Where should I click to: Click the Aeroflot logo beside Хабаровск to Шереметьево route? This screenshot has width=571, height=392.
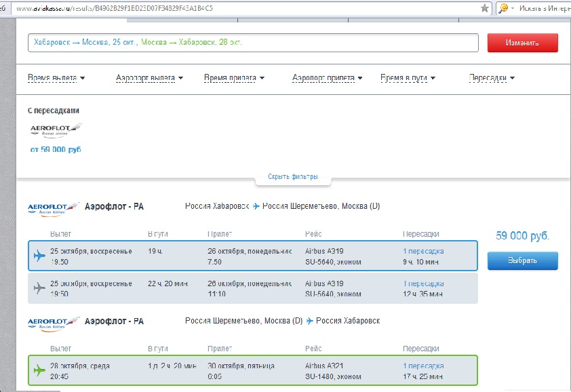coord(54,209)
